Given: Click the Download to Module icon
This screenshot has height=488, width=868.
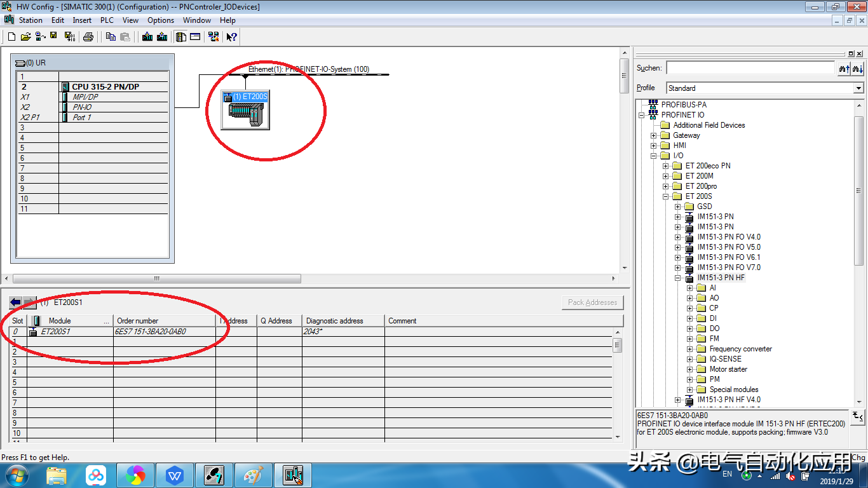Looking at the screenshot, I should point(147,37).
